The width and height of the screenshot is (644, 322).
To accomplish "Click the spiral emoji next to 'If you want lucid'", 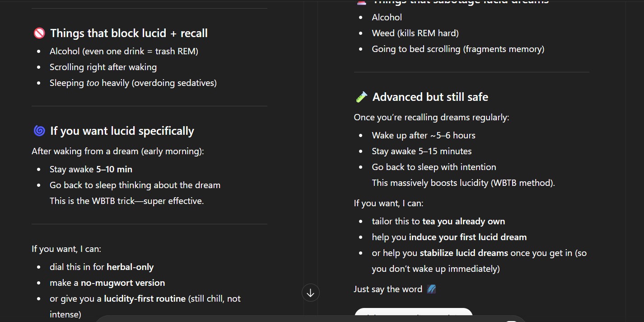I will coord(39,131).
